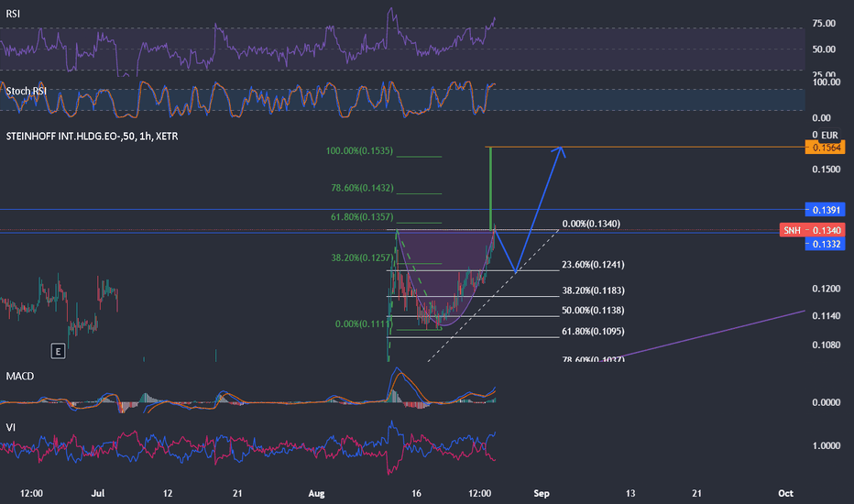Click the STEINHOFF INT.HLDG.EO symbol title
The height and width of the screenshot is (504, 854).
point(92,137)
